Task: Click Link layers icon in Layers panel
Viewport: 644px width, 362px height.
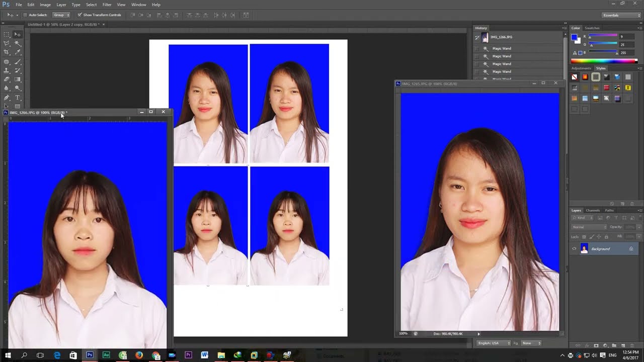Action: 578,345
